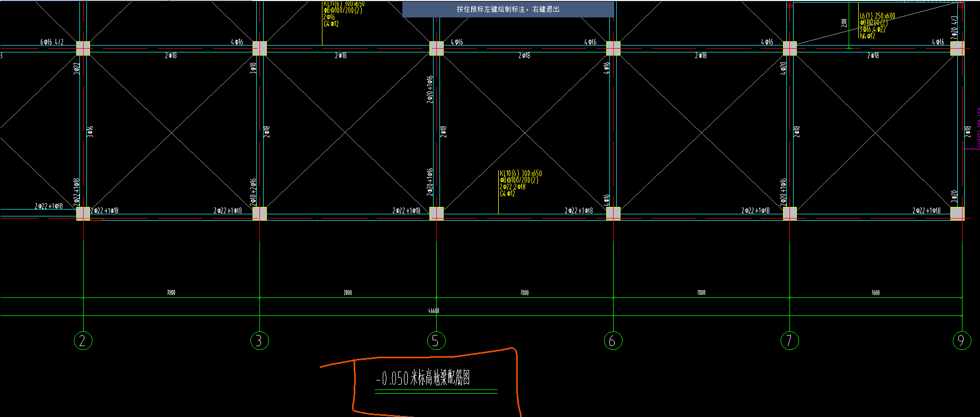Click the drawing title -0.050米标高地梁配筋图
The width and height of the screenshot is (980, 417).
tap(423, 378)
